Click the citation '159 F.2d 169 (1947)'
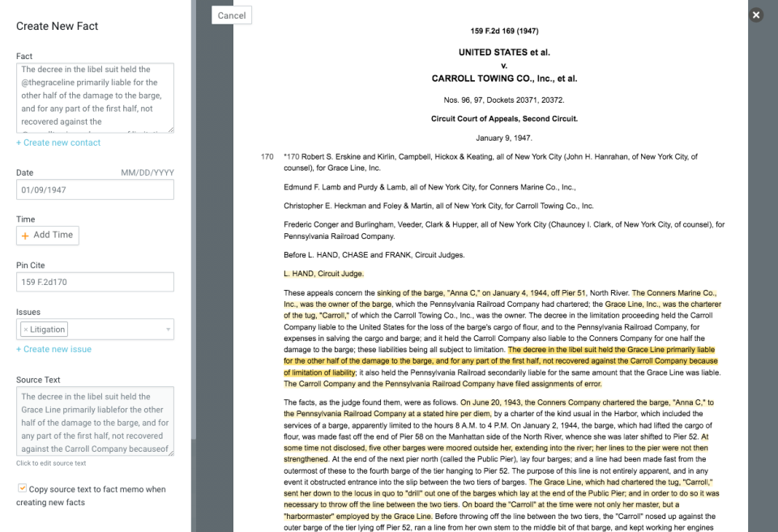The image size is (778, 532). (x=504, y=31)
